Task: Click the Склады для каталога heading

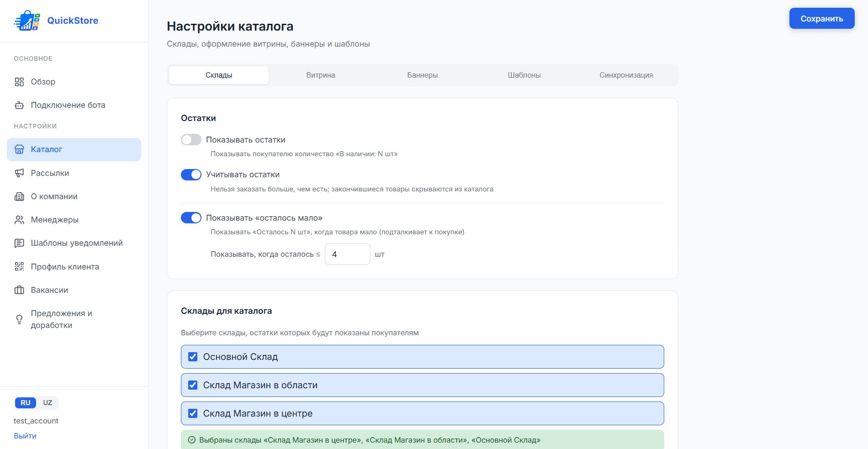Action: click(227, 311)
